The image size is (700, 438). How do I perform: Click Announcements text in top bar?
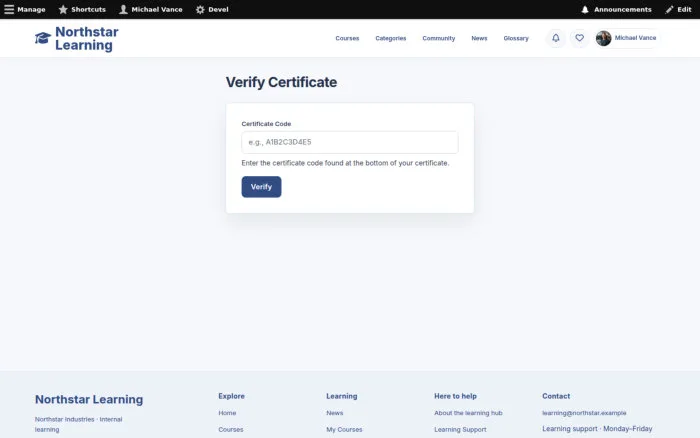tap(622, 9)
